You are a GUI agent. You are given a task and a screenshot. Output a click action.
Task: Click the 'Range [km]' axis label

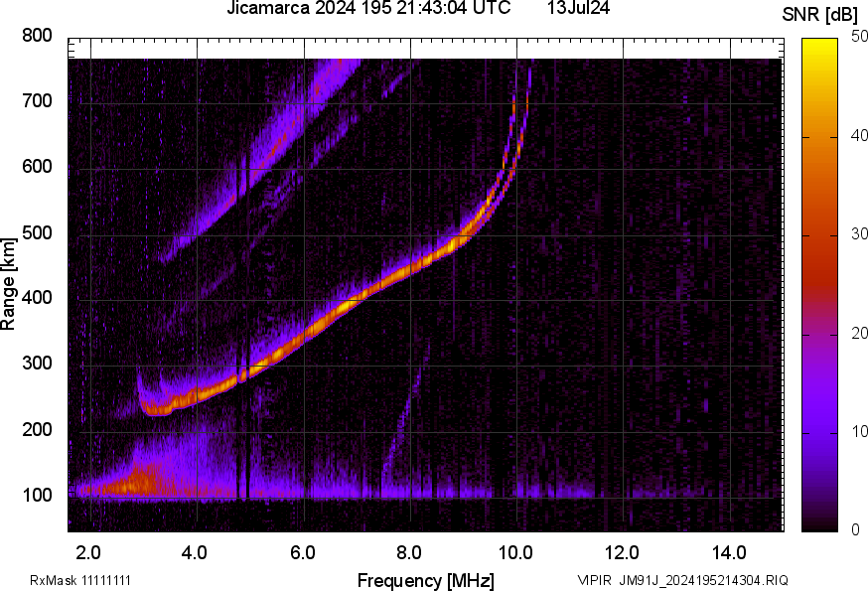pyautogui.click(x=8, y=285)
